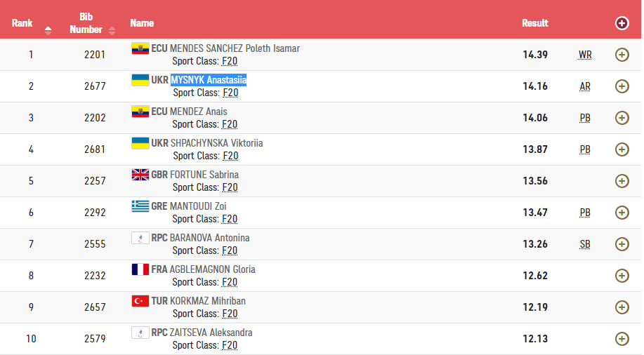Image resolution: width=644 pixels, height=355 pixels.
Task: Expand details for MYSNYK Anastasiia row
Action: point(622,86)
